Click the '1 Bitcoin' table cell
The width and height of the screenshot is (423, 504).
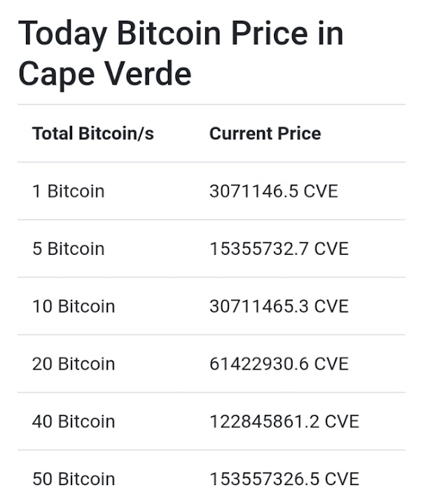click(x=68, y=191)
